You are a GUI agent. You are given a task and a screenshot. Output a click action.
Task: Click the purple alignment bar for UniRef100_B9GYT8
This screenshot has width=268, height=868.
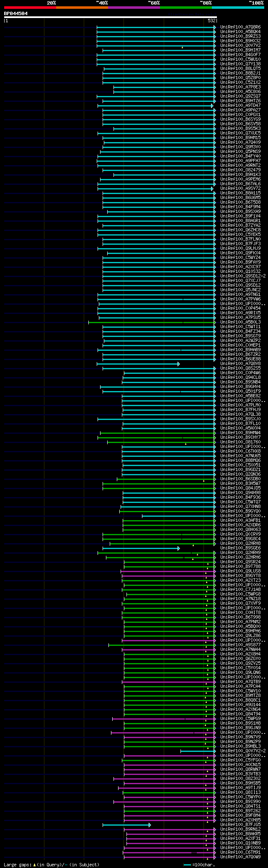(169, 575)
